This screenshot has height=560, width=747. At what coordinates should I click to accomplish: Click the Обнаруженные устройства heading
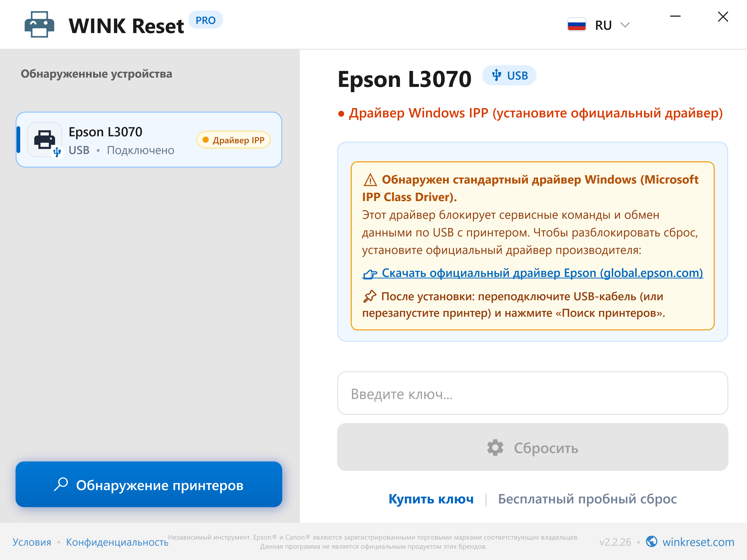[96, 74]
